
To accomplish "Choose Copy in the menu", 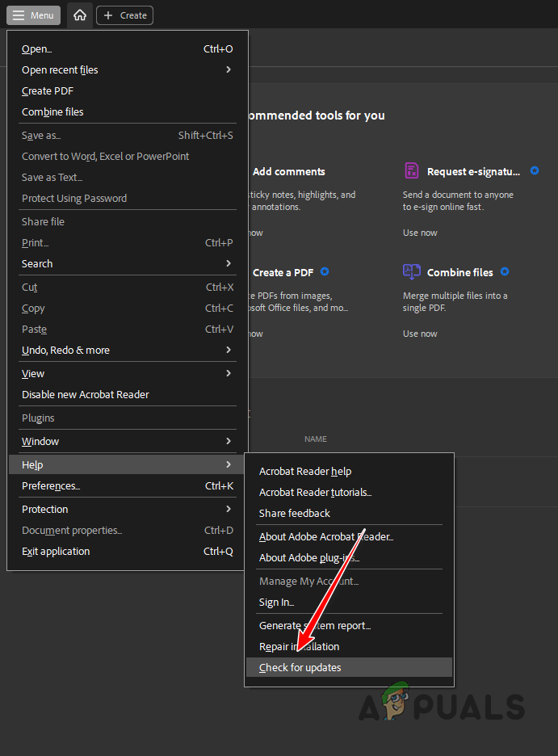I will (x=128, y=308).
